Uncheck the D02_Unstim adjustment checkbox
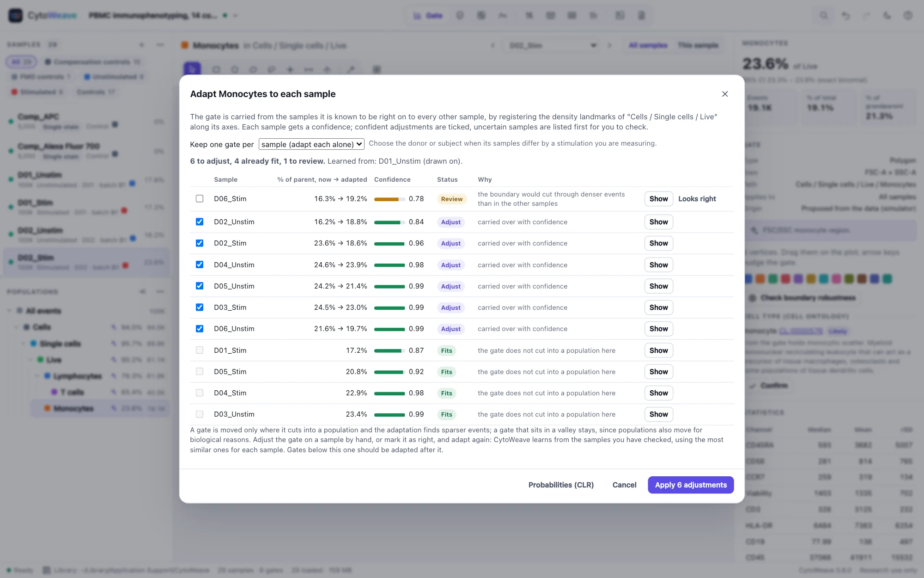Image resolution: width=924 pixels, height=578 pixels. [200, 221]
